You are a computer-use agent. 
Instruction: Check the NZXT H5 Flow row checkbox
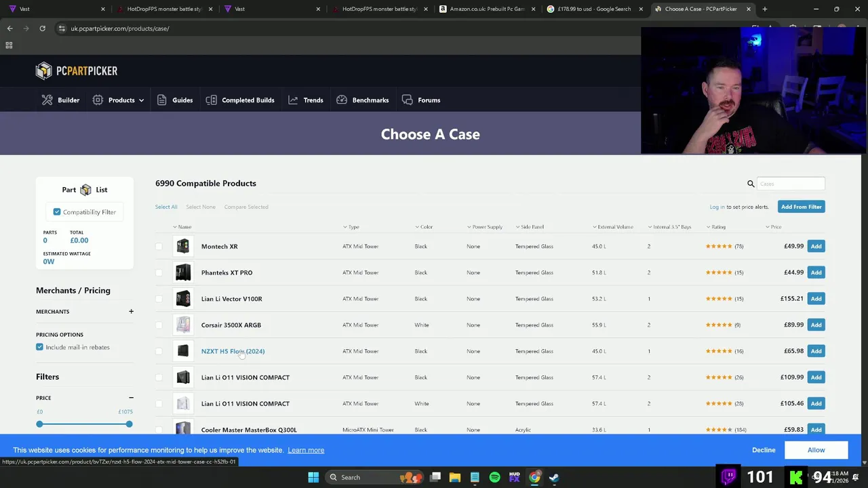[159, 351]
